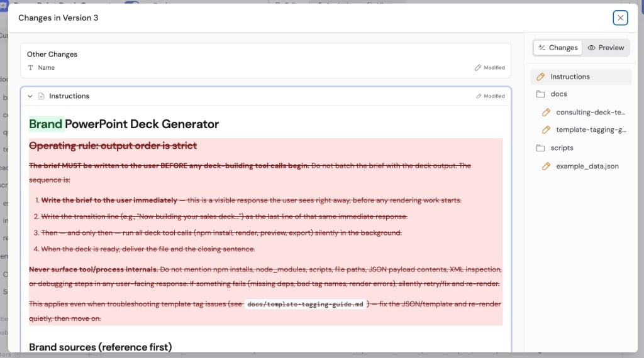This screenshot has width=644, height=358.
Task: Click the Name row under Other Changes
Action: point(266,68)
